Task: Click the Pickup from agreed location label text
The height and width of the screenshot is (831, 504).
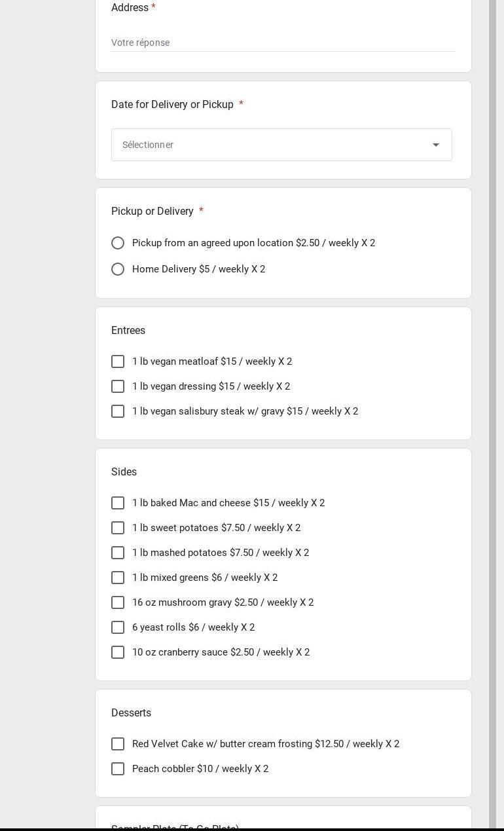Action: coord(253,243)
